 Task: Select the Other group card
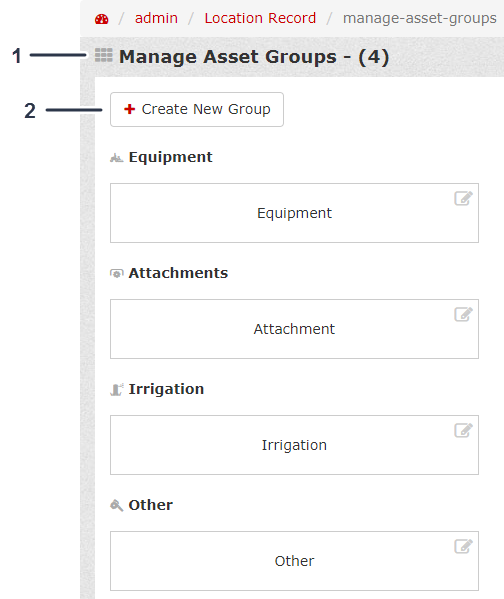[294, 561]
